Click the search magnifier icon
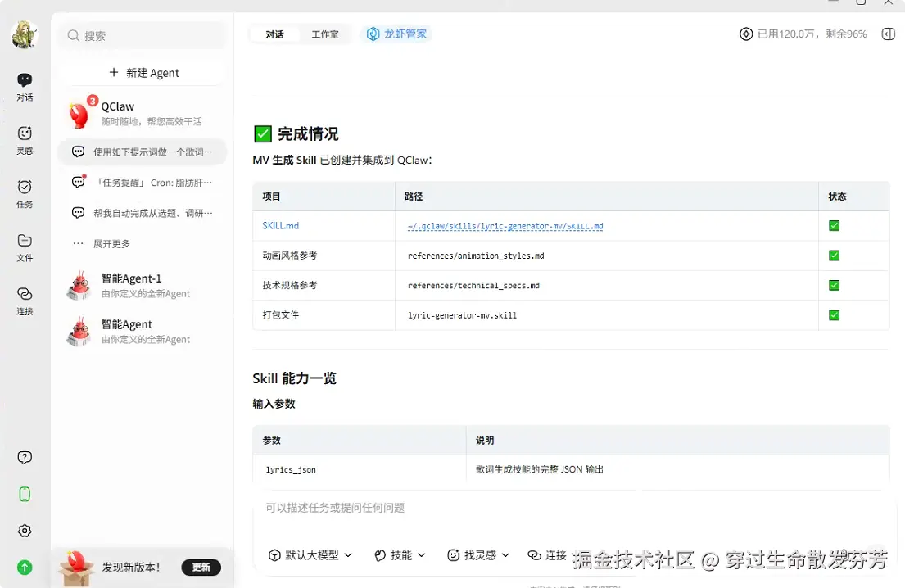The height and width of the screenshot is (588, 905). pos(73,36)
